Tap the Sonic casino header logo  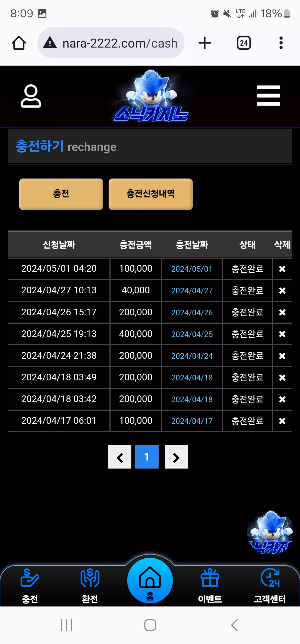pyautogui.click(x=151, y=96)
